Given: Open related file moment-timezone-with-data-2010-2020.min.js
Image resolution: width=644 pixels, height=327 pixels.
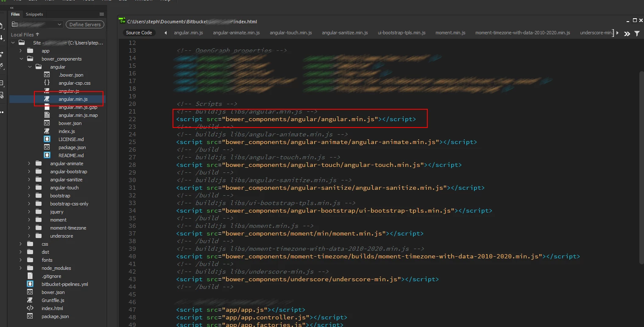Looking at the screenshot, I should tap(522, 33).
